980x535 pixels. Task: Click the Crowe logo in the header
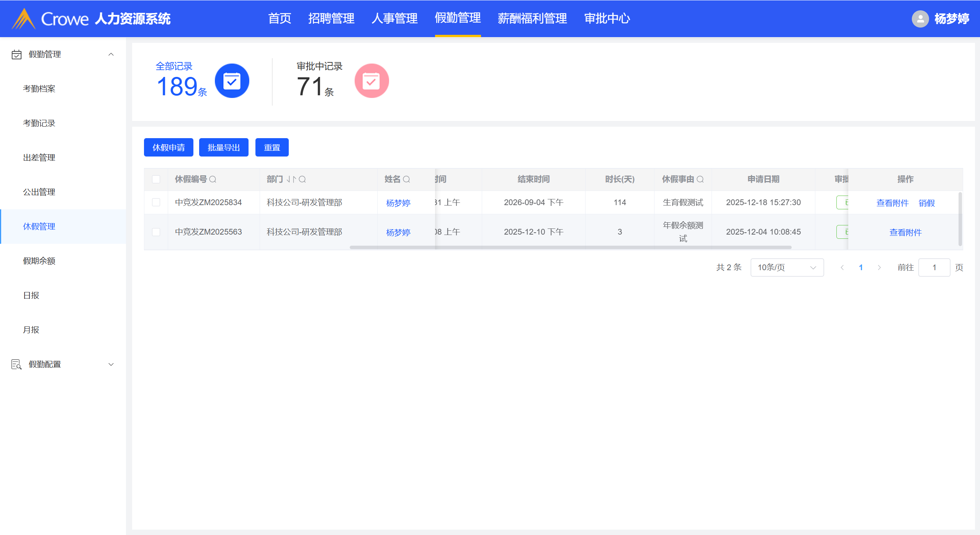pyautogui.click(x=24, y=19)
